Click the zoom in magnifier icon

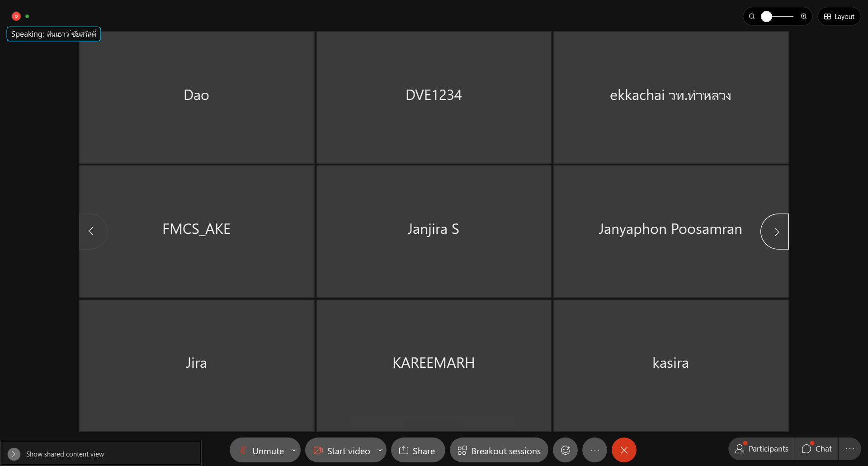804,16
